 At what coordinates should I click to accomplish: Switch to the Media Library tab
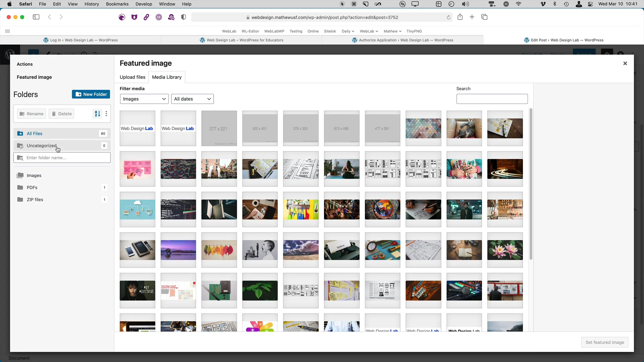coord(167,77)
